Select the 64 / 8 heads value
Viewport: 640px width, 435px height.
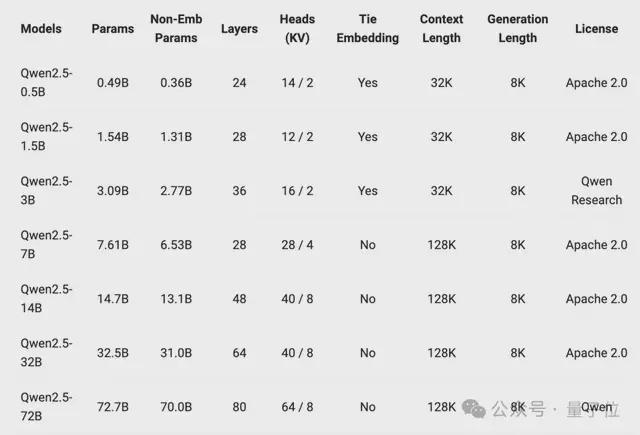coord(297,407)
